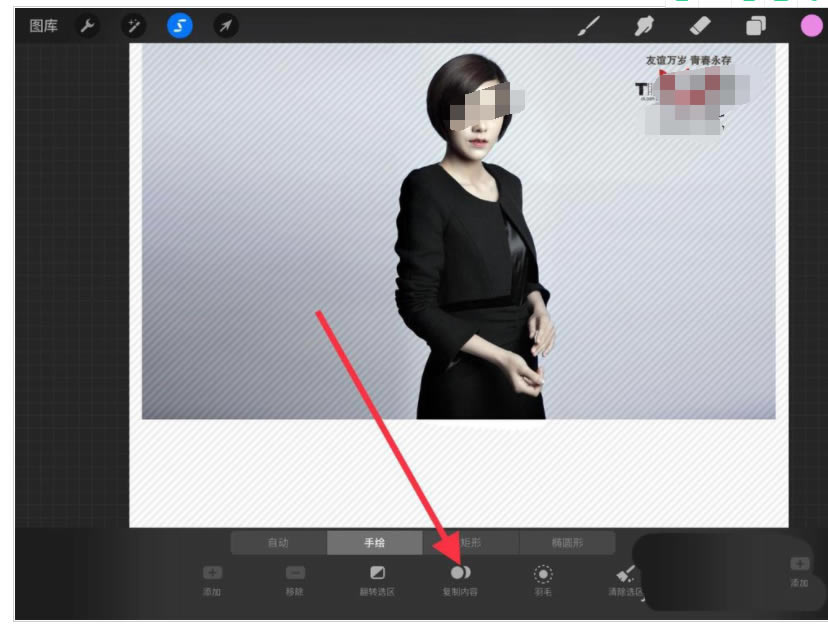Click 清除选区 clear selection icon
The image size is (828, 624).
click(626, 573)
